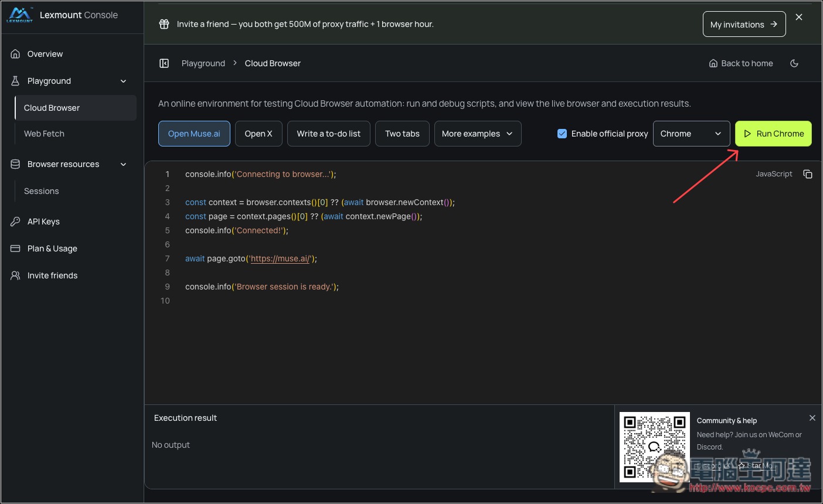Click code line "console.info('Connected!');"

(237, 230)
